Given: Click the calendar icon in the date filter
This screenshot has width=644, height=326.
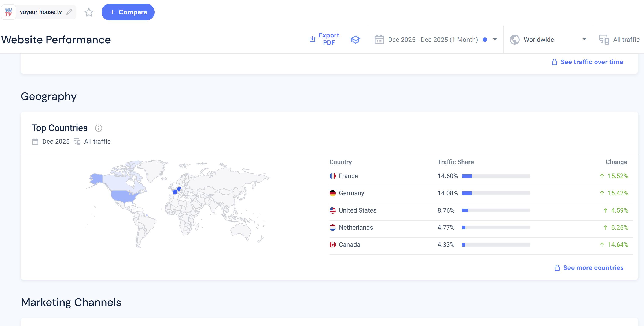Looking at the screenshot, I should tap(379, 40).
